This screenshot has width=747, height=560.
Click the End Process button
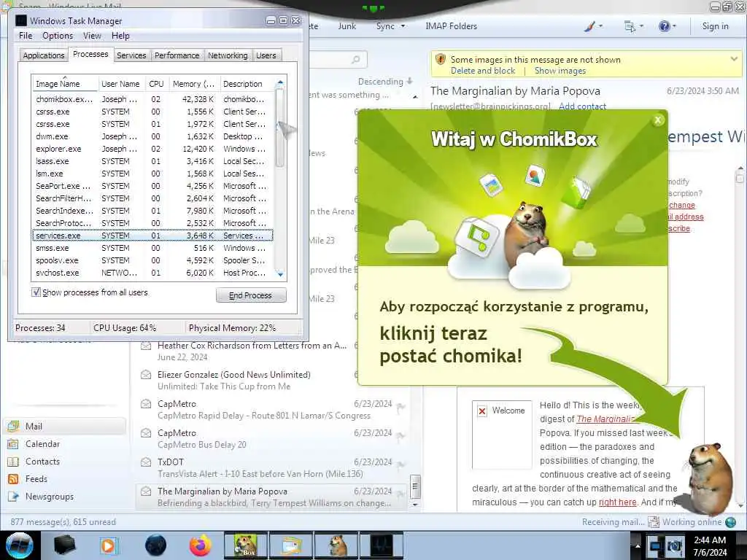251,295
